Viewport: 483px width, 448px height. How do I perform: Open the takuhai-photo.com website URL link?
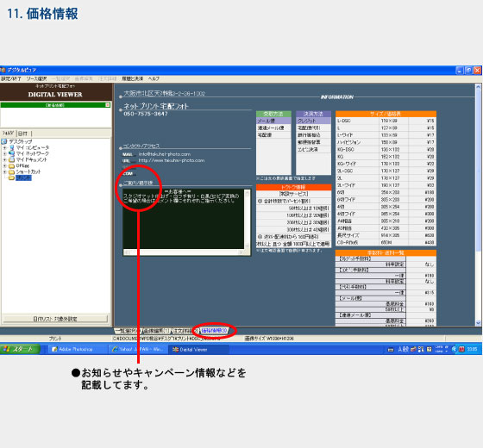(x=172, y=160)
